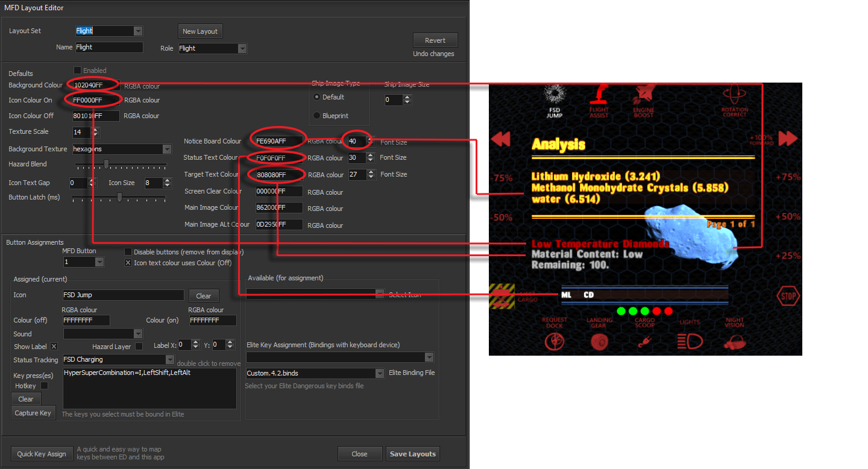The height and width of the screenshot is (469, 868).
Task: Check the Disable buttons checkbox
Action: [128, 252]
